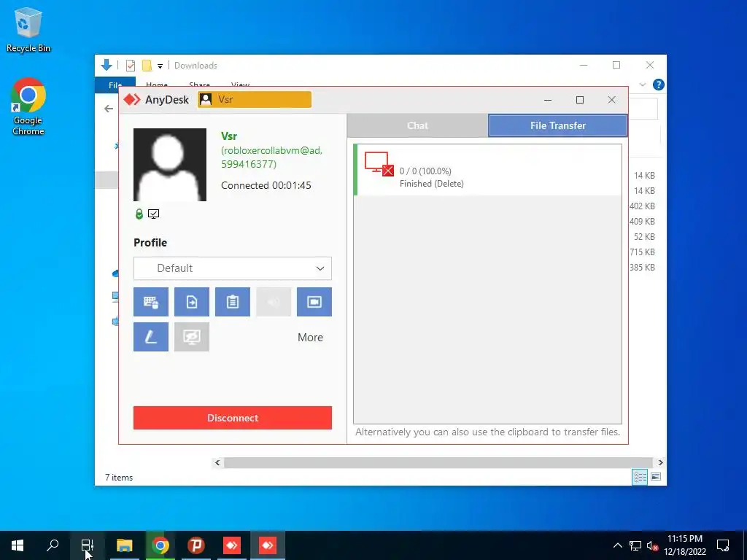Click the active AnyDesk taskbar icon
This screenshot has height=560, width=747.
268,545
